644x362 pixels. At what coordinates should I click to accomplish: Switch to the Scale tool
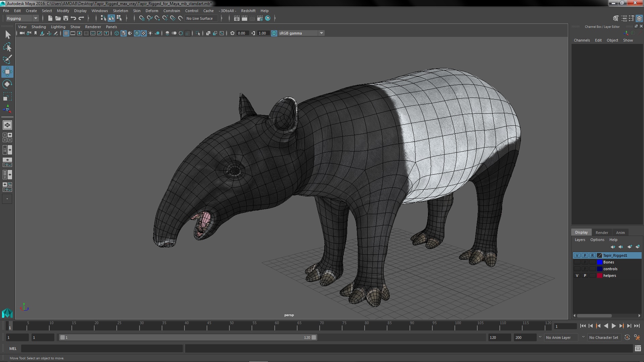pyautogui.click(x=7, y=97)
